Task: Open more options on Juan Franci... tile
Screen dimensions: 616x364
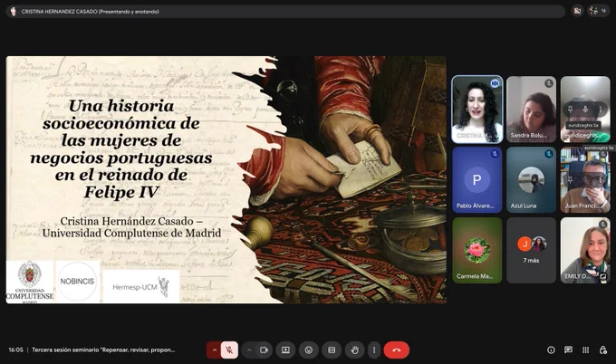Action: (601, 180)
